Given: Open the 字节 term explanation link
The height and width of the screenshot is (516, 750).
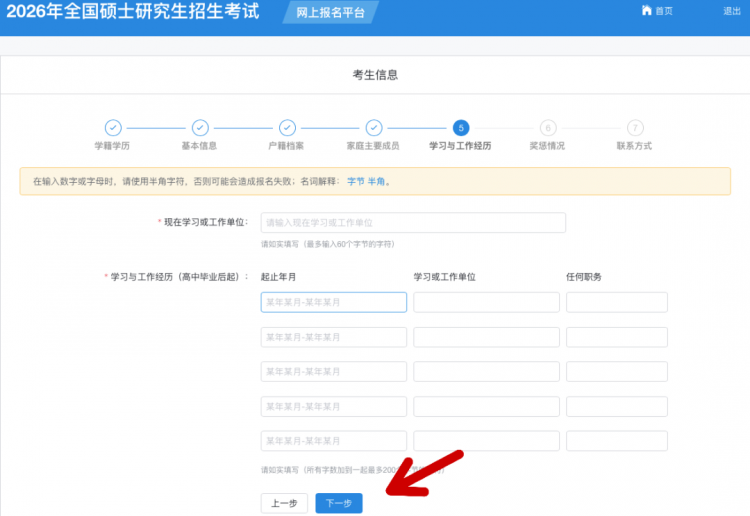Looking at the screenshot, I should click(356, 182).
